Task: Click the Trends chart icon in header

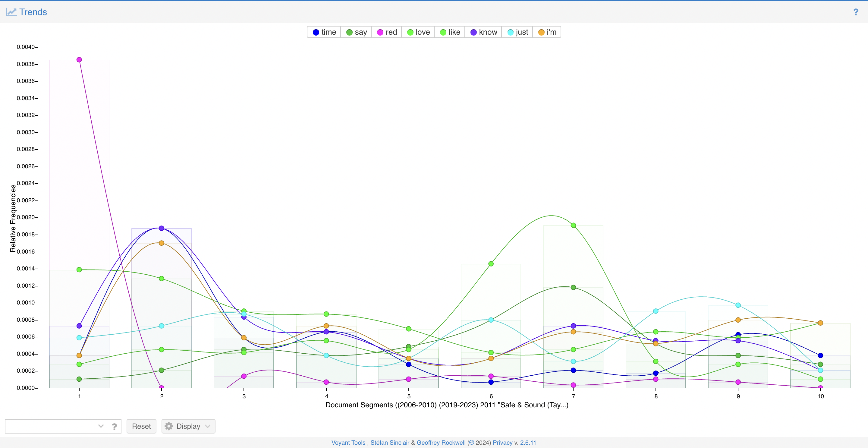Action: click(x=11, y=12)
